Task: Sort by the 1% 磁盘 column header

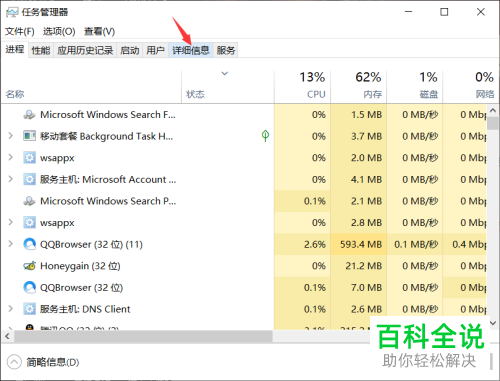Action: click(x=415, y=87)
